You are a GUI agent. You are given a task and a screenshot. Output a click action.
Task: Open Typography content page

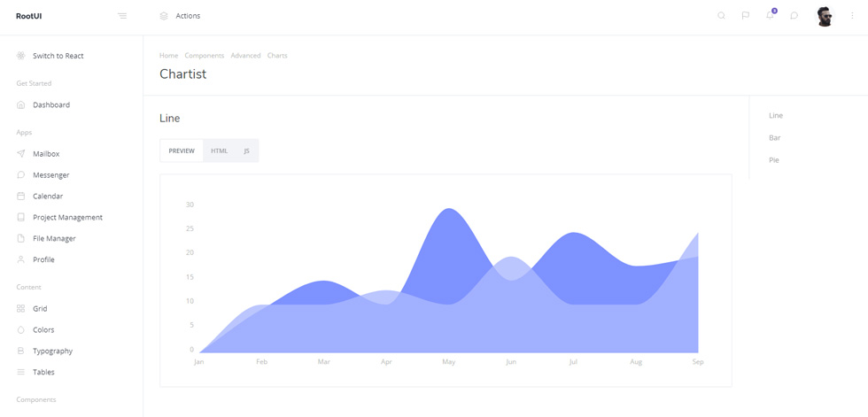(x=52, y=351)
